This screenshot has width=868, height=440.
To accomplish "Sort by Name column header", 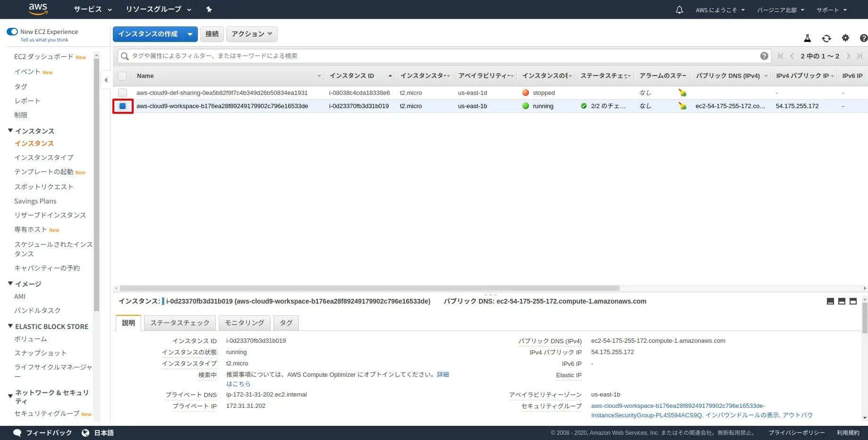I will (229, 76).
